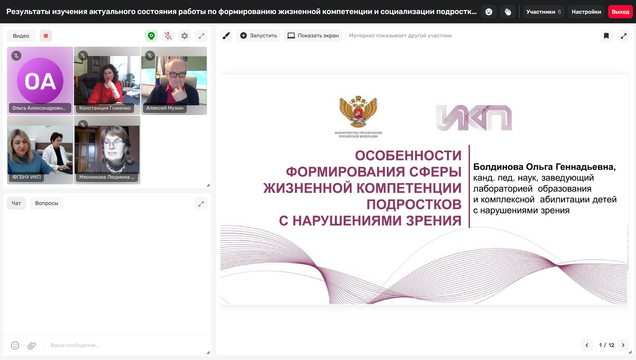Image resolution: width=636 pixels, height=360 pixels.
Task: Click the Запустить button
Action: [258, 36]
